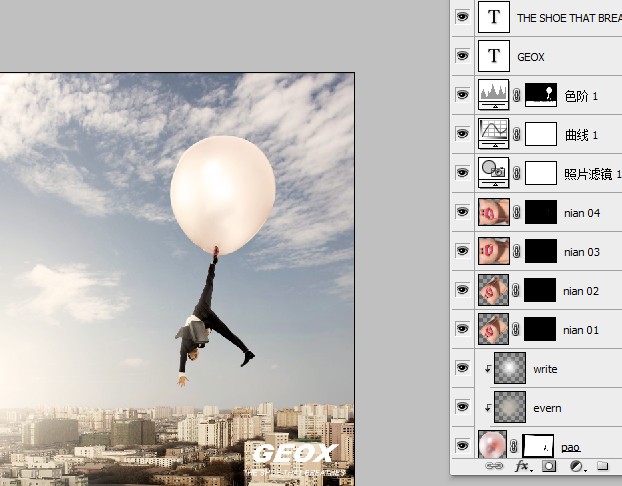Select the white mask of 照片滤镜 1

coord(541,173)
